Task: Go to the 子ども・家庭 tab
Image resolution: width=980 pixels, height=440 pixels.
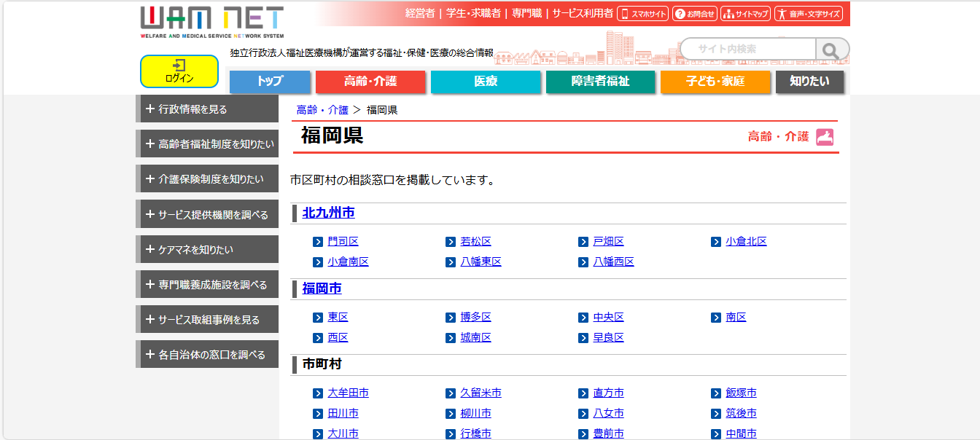Action: pos(715,82)
